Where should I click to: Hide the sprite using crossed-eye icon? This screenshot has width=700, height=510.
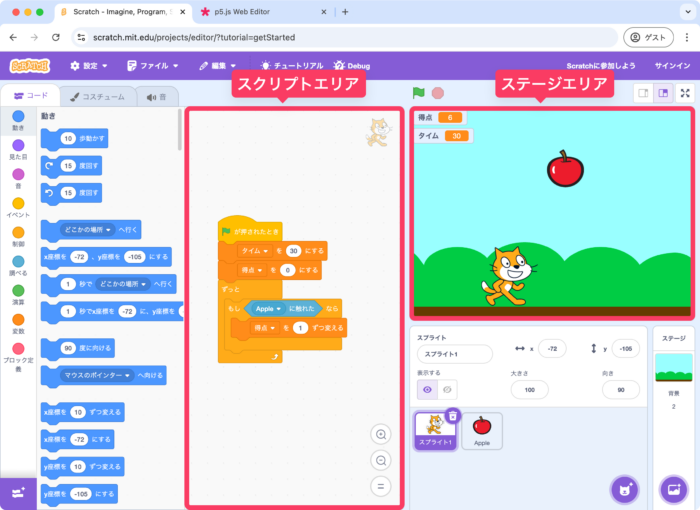(x=448, y=389)
